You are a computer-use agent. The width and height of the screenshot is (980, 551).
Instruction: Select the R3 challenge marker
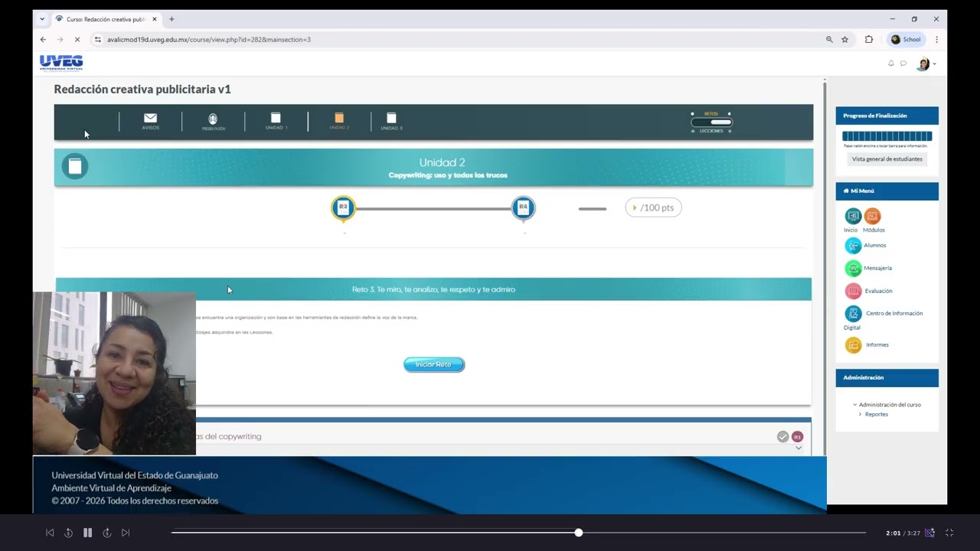click(x=343, y=207)
